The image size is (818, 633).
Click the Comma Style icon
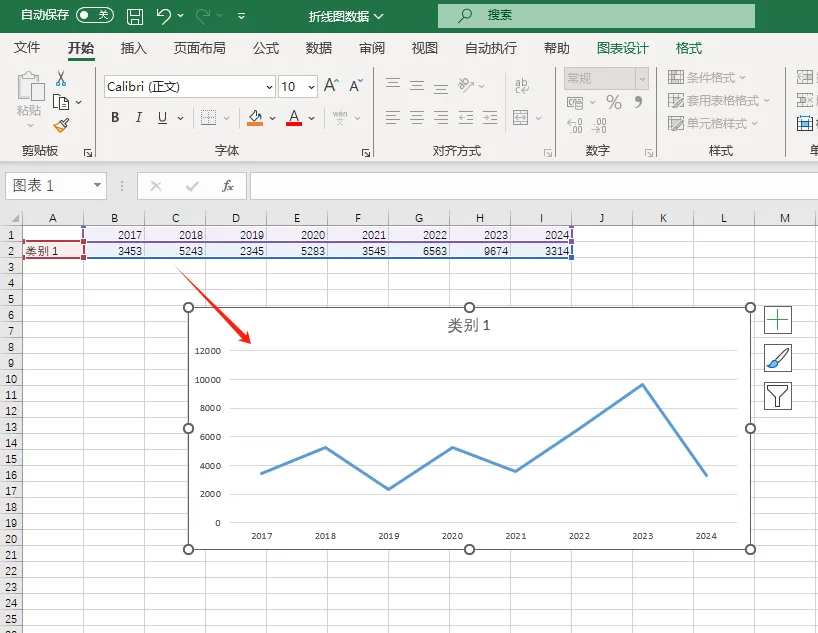(x=638, y=102)
